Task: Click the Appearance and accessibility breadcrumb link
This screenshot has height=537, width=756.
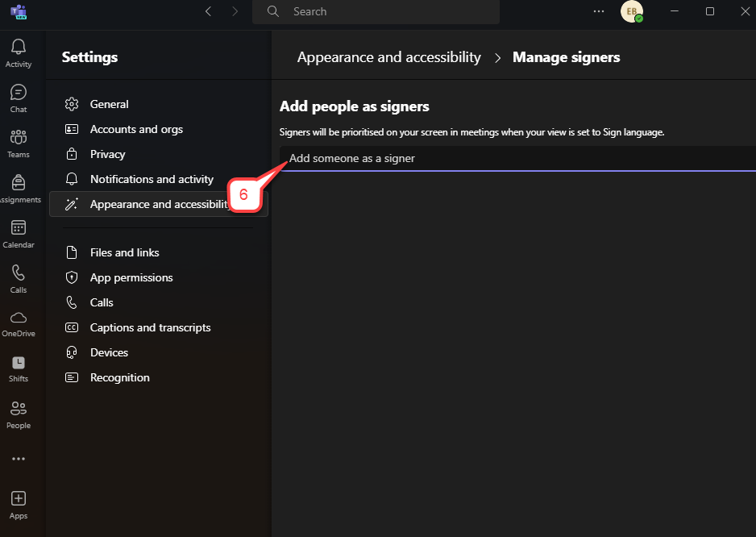Action: (388, 57)
